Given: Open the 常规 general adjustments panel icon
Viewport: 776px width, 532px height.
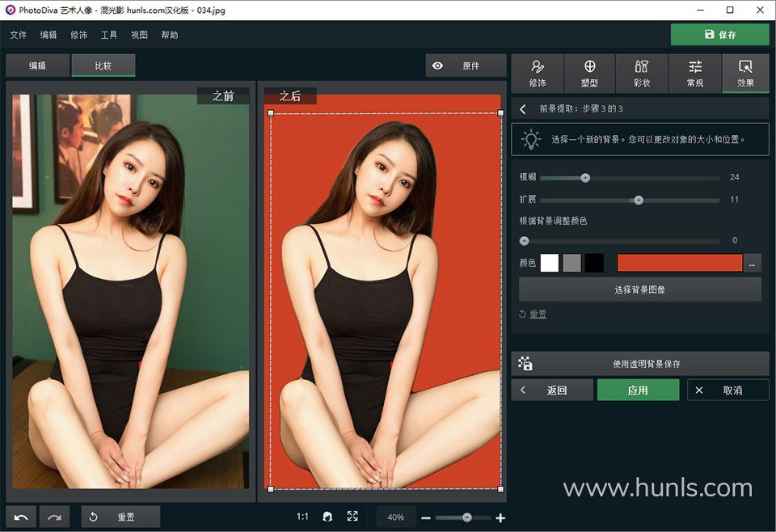Looking at the screenshot, I should point(695,74).
